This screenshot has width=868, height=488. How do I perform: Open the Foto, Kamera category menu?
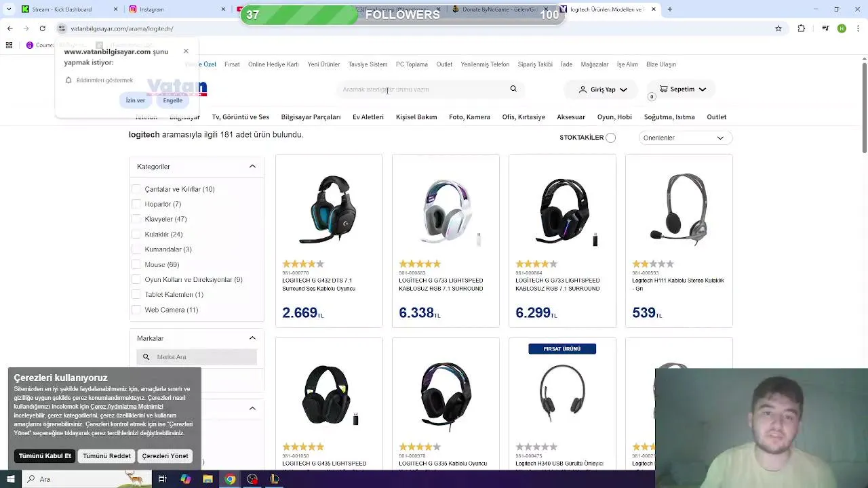point(469,117)
